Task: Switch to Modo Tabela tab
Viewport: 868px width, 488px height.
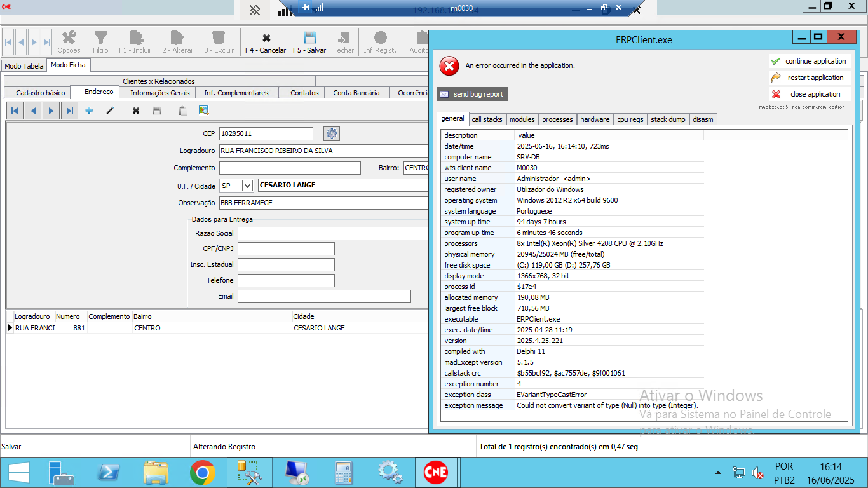Action: tap(24, 66)
